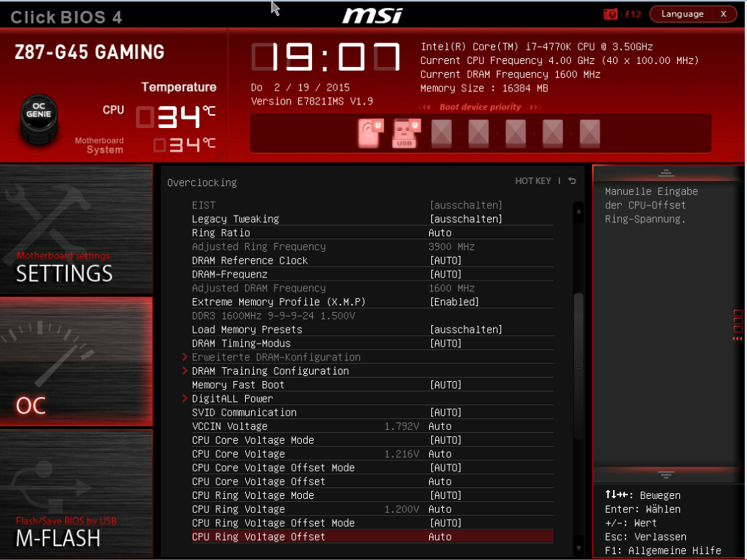Screen dimensions: 747x560
Task: Open the M-FLASH section
Action: [77, 493]
